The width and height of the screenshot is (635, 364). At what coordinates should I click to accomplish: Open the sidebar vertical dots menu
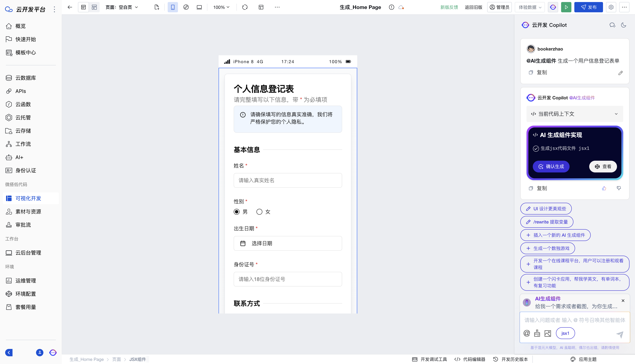click(x=54, y=10)
